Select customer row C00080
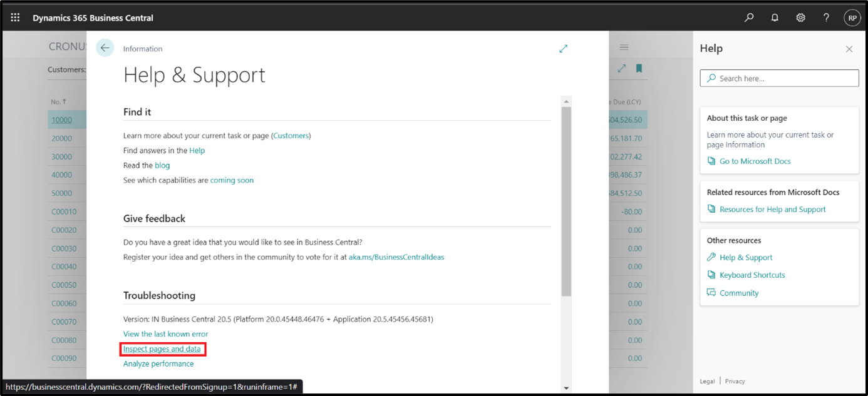The height and width of the screenshot is (396, 868). click(x=64, y=340)
